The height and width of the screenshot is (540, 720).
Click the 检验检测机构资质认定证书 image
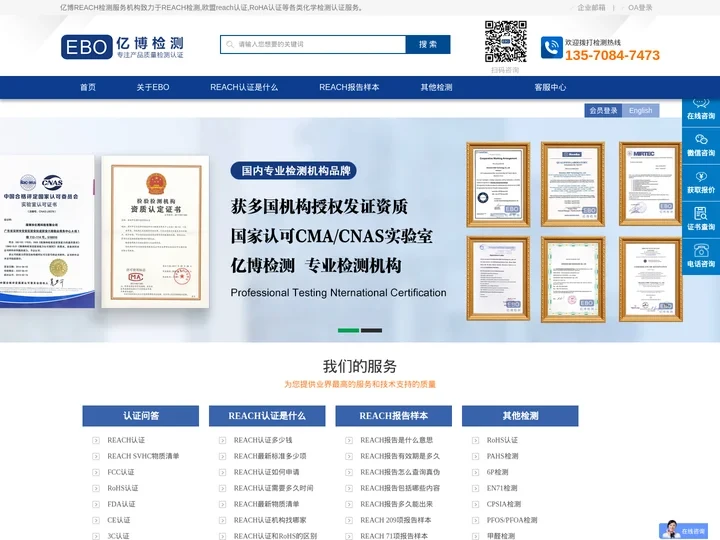[x=155, y=232]
